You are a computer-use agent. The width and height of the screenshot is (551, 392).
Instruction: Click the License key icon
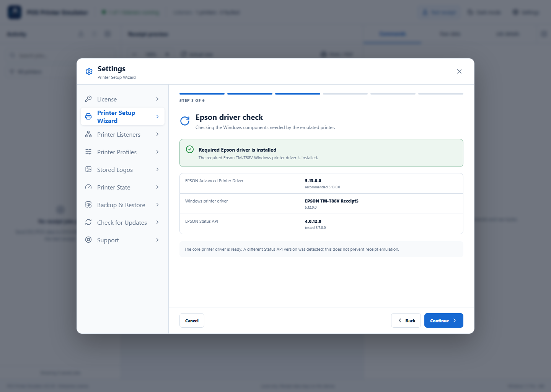click(88, 99)
